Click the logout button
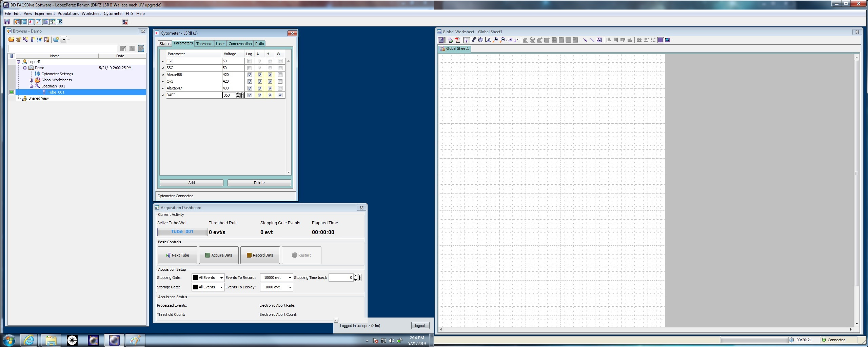This screenshot has width=868, height=347. pyautogui.click(x=420, y=326)
